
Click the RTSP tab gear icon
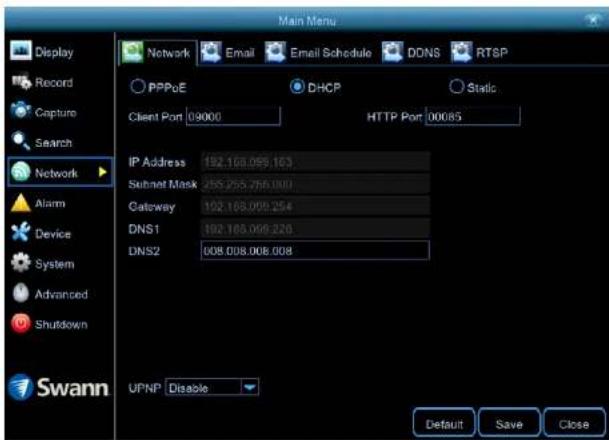pos(461,52)
